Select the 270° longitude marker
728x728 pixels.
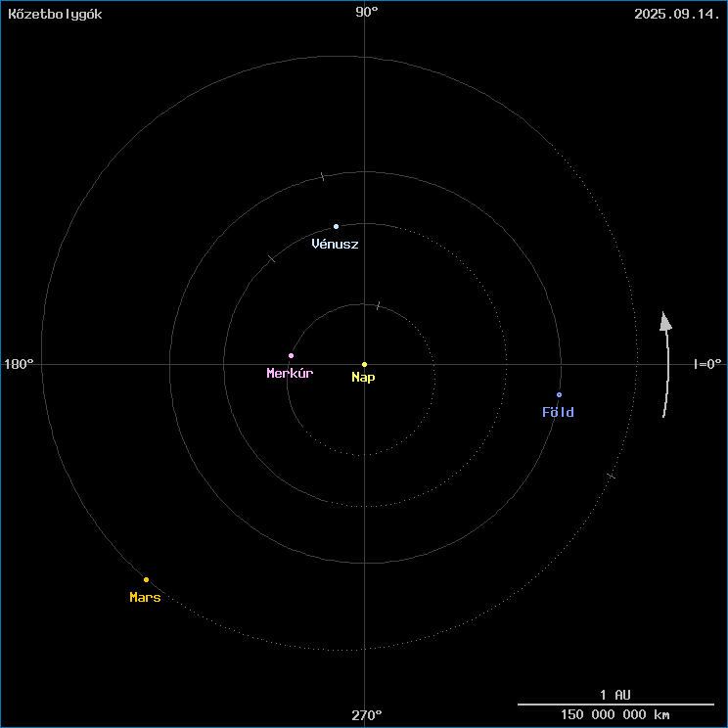pyautogui.click(x=367, y=715)
